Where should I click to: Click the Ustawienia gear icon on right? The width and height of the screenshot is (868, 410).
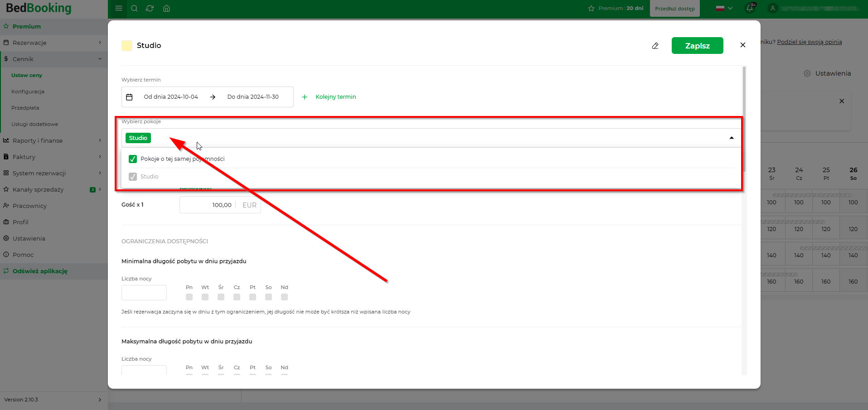point(807,73)
